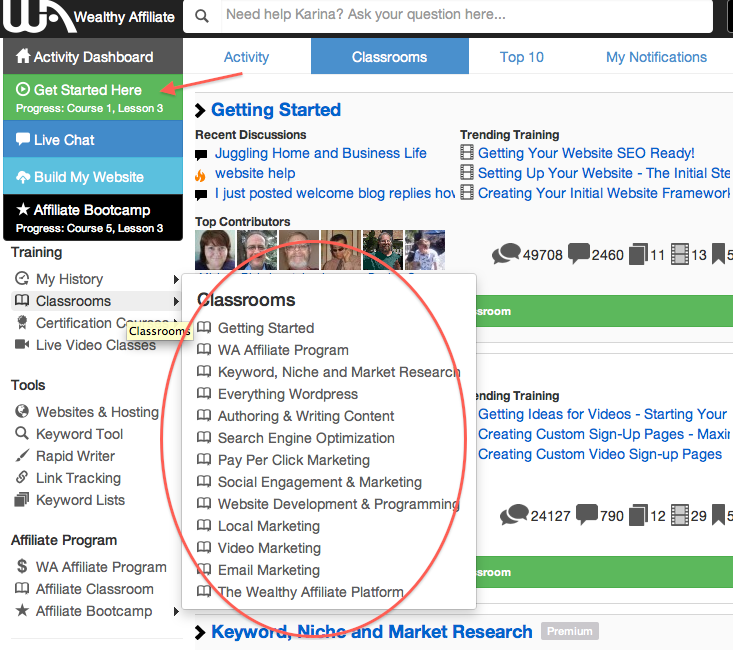Screen dimensions: 733x650
Task: Click the Keyword Tool magnifier icon
Action: [x=22, y=433]
